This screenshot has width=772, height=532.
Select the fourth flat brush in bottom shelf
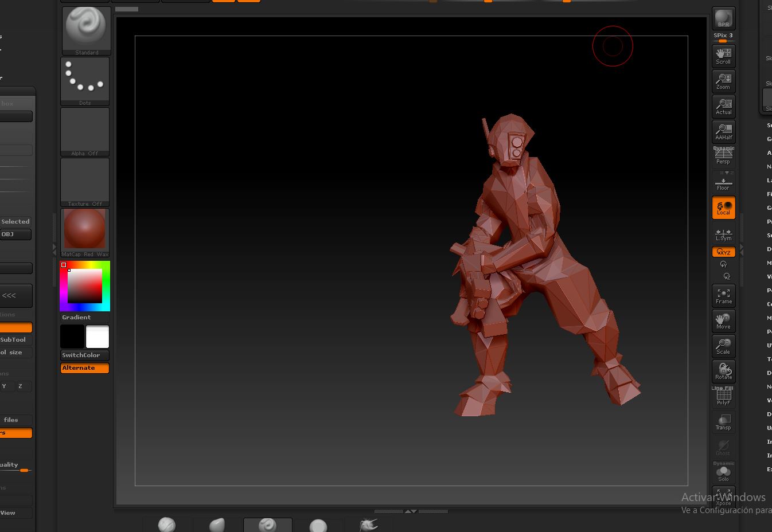tap(318, 525)
